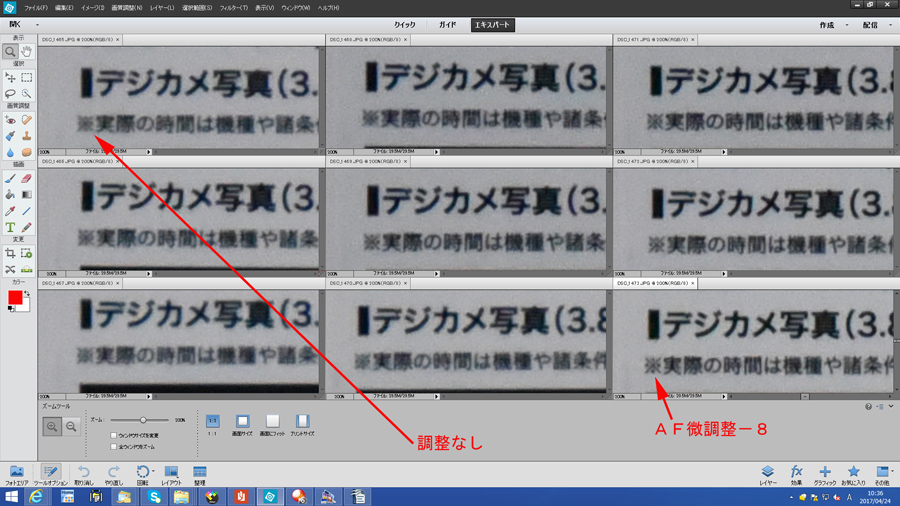The width and height of the screenshot is (900, 506).
Task: Open Skype from the Windows taskbar
Action: pyautogui.click(x=154, y=497)
